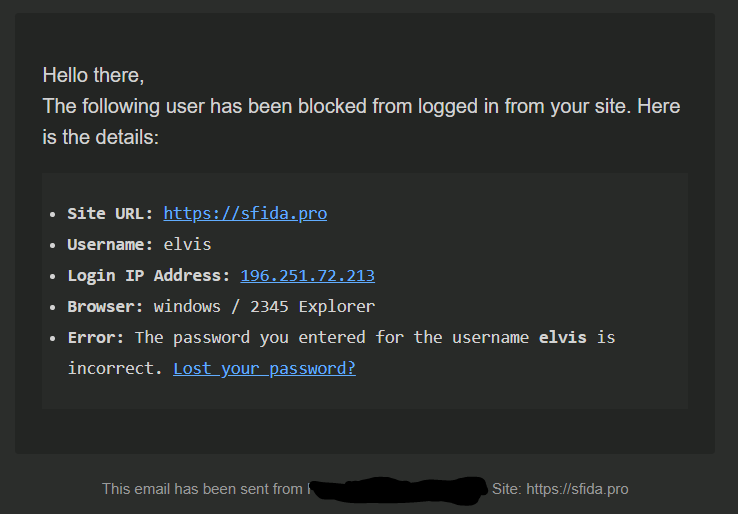Click the 196.251.72.213 IP address link

[307, 276]
